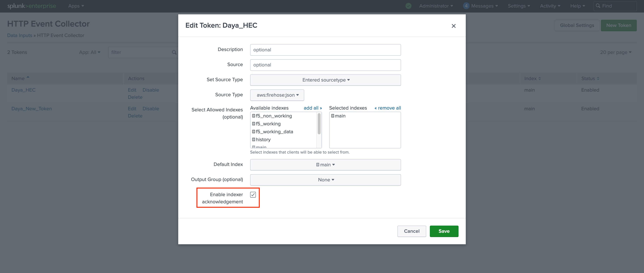Viewport: 644px width, 273px height.
Task: Open the Help menu
Action: pos(577,6)
